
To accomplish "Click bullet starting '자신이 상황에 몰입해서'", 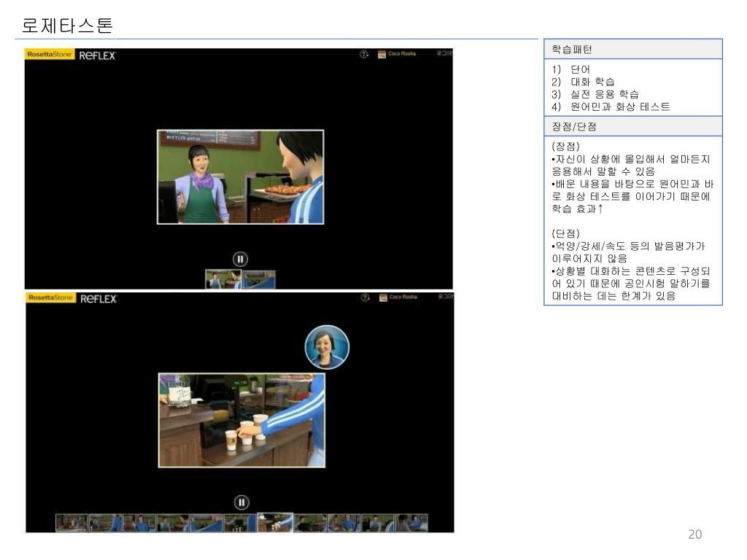I will [631, 166].
